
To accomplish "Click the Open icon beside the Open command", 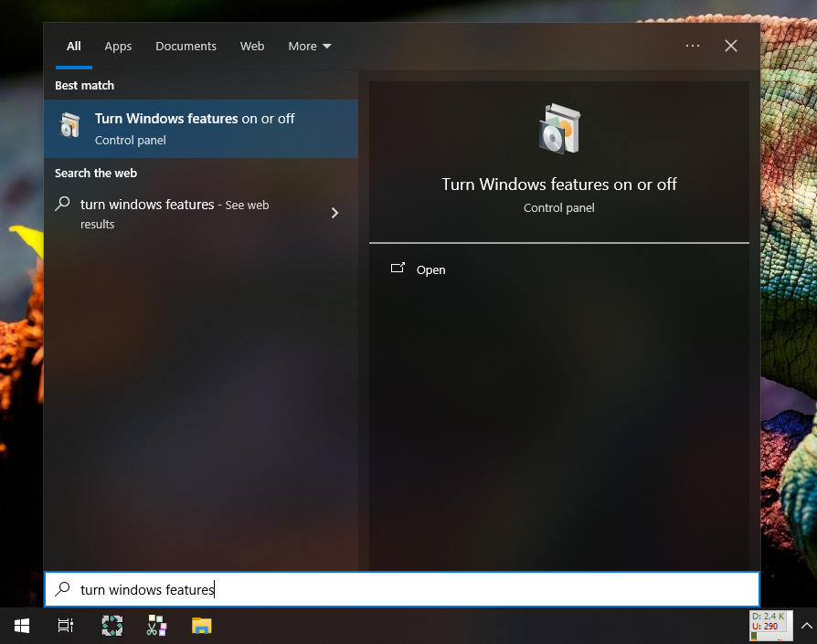I will [398, 269].
